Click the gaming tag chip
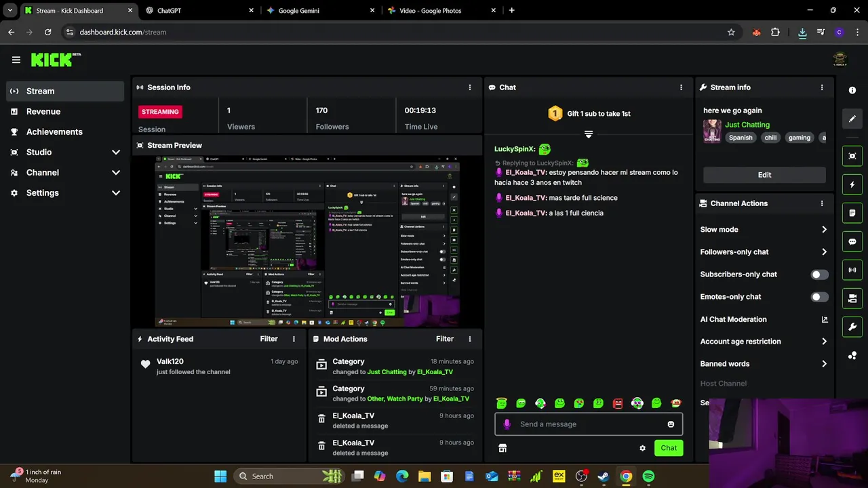 point(799,138)
